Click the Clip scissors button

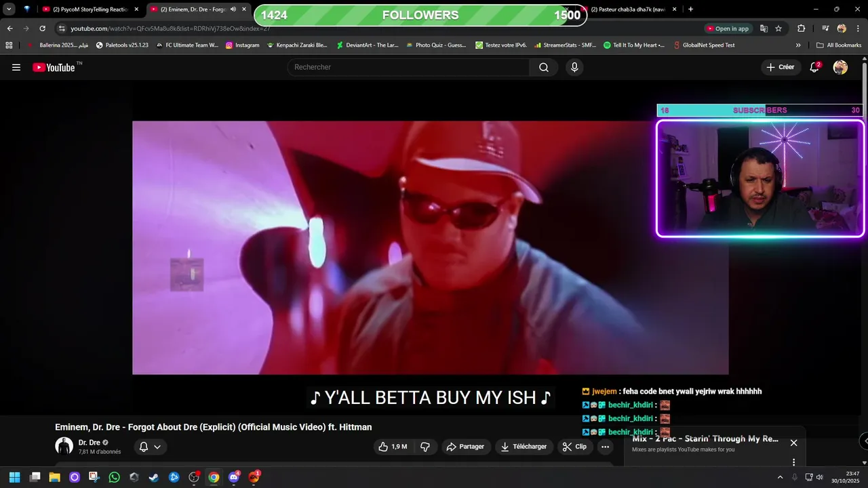coord(575,447)
